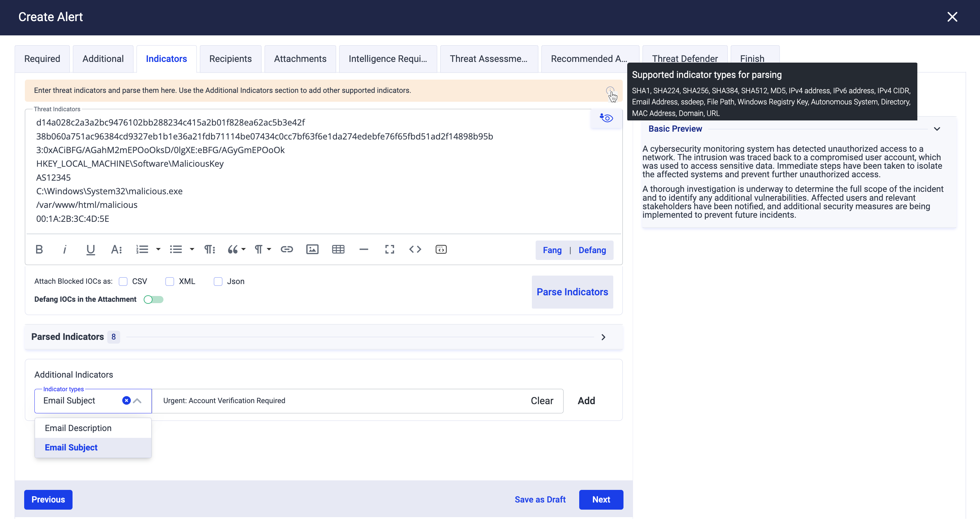Expand the Parsed Indicators section
Image resolution: width=980 pixels, height=528 pixels.
coord(603,337)
